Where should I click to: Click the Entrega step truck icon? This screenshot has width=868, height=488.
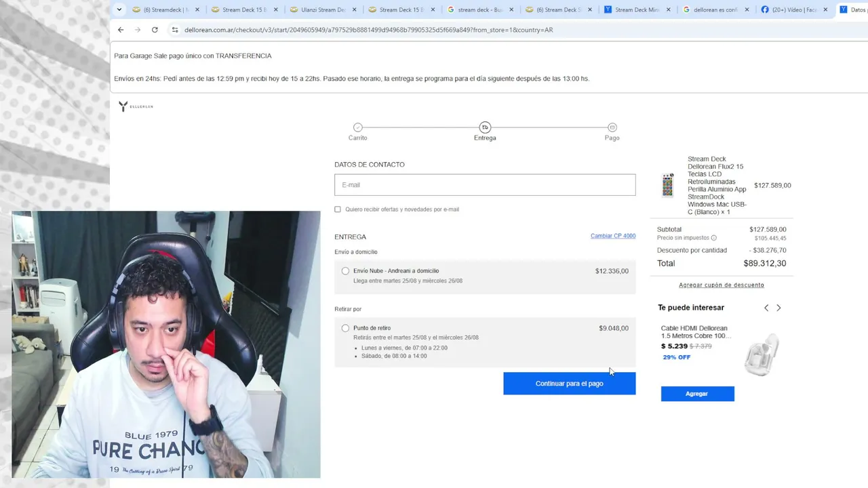[x=485, y=127]
